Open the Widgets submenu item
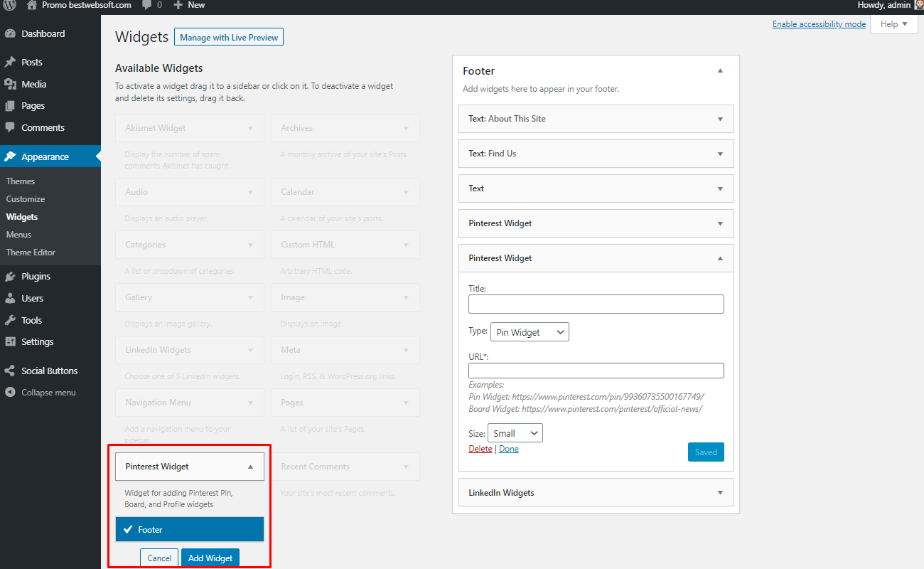 pyautogui.click(x=22, y=217)
